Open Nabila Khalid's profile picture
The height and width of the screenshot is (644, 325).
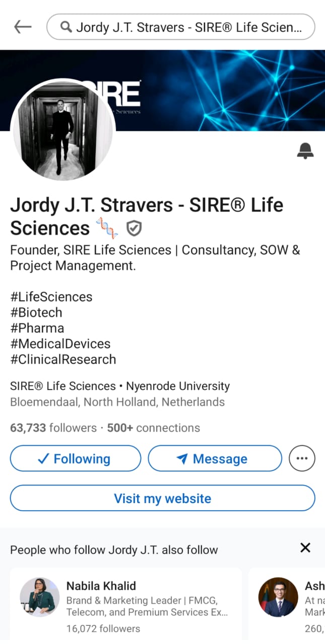click(40, 597)
